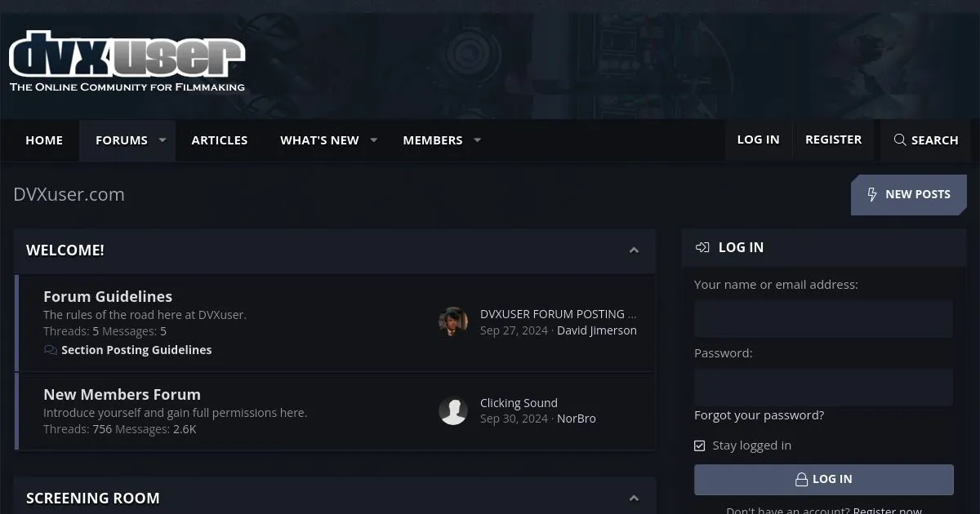This screenshot has width=980, height=514.
Task: Click the New Posts button
Action: (x=909, y=195)
